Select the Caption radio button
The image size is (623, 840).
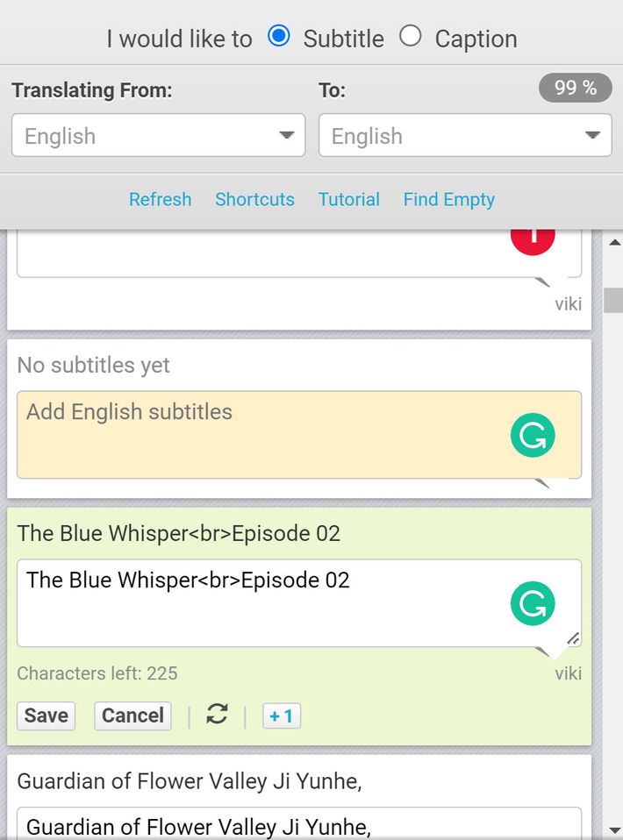tap(412, 37)
